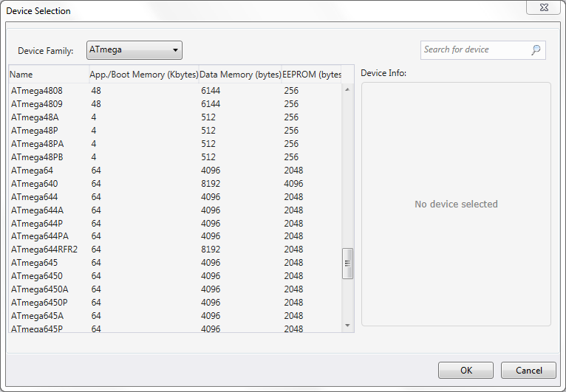Click the scrollbar up arrow

[347, 89]
